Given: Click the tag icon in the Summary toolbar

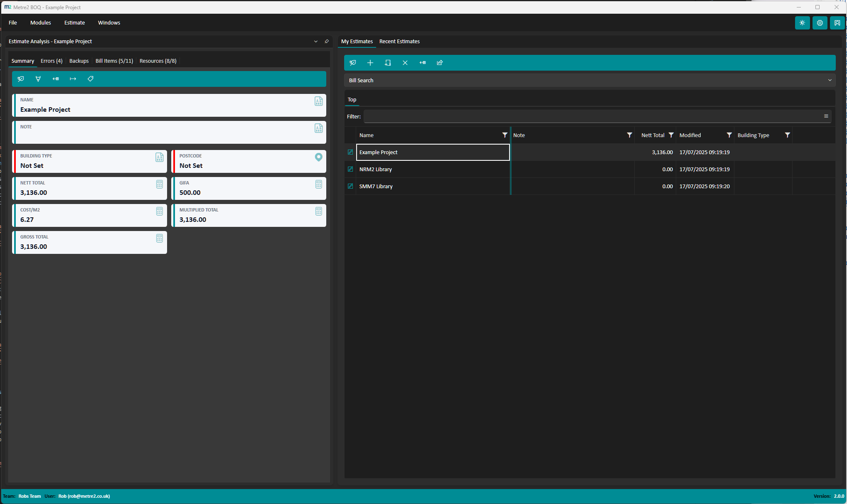Looking at the screenshot, I should (90, 79).
